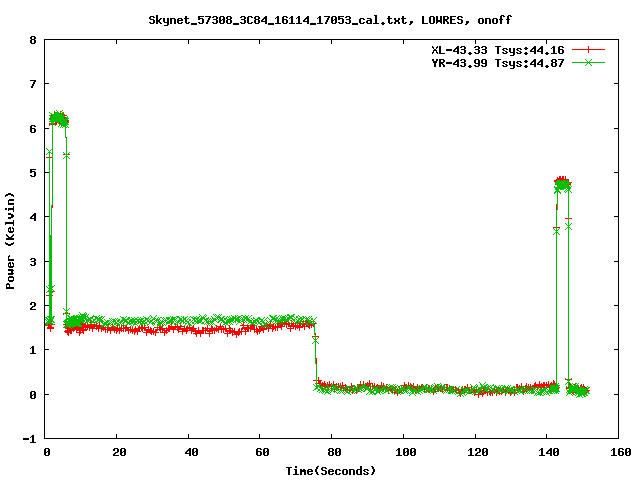Click the first calibration peak near 6.2 Kelvin
Viewport: 640px width, 480px height.
pyautogui.click(x=59, y=119)
